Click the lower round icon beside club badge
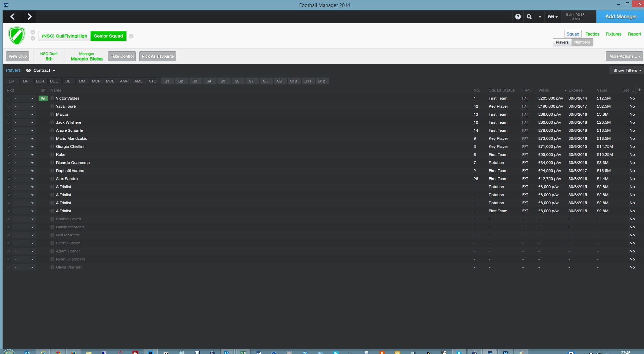 (x=33, y=38)
